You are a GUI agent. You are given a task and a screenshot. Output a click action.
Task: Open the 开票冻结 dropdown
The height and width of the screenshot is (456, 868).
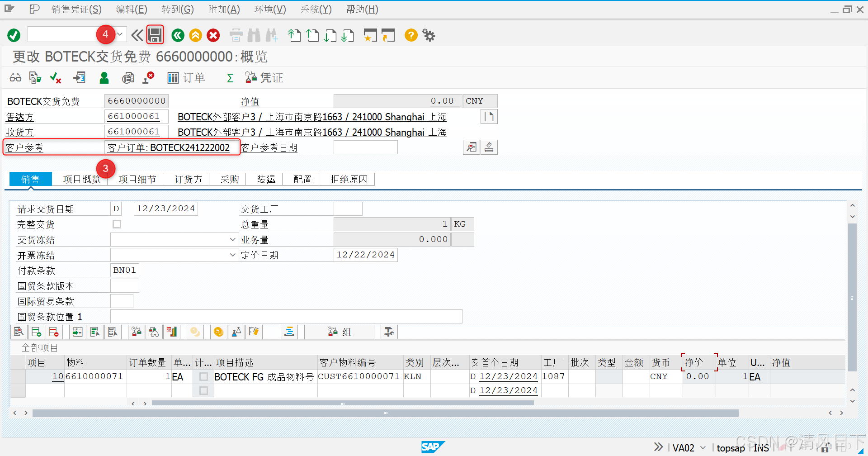(232, 255)
